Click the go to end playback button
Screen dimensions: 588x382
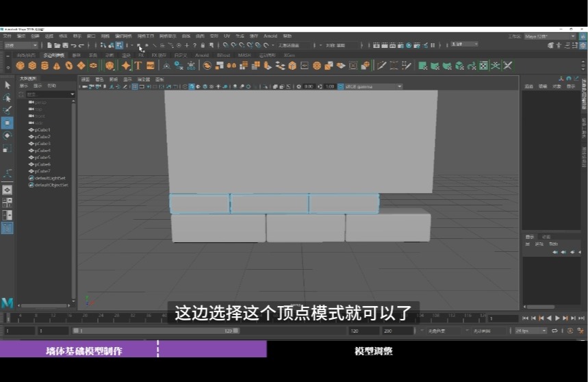(x=581, y=318)
